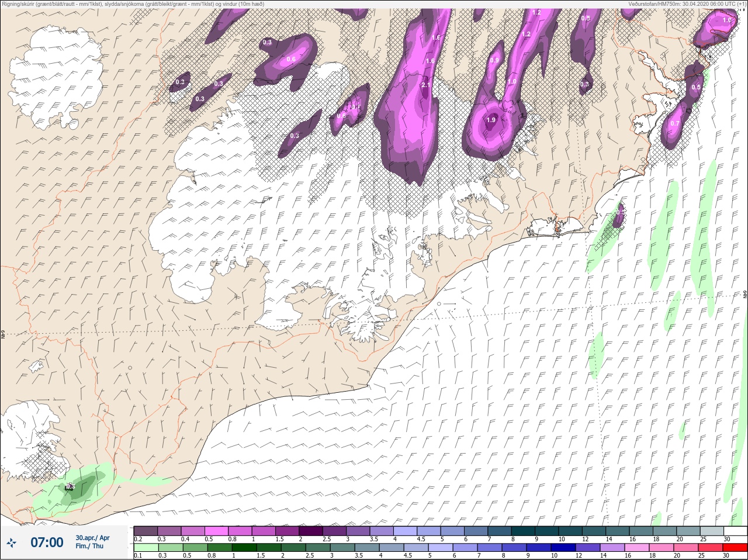Viewport: 748px width, 560px height.
Task: Click the date text 30.apr./ Apr
Action: pos(92,538)
